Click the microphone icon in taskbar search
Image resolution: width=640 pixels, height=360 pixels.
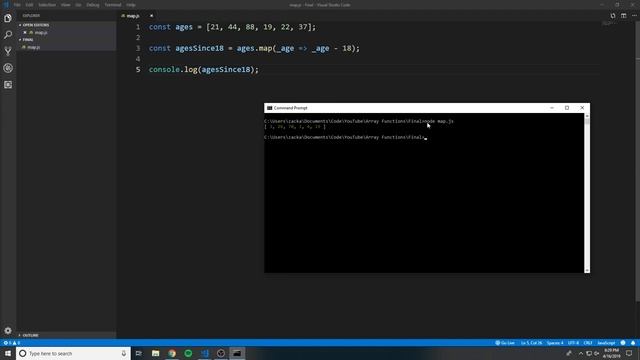pos(124,353)
